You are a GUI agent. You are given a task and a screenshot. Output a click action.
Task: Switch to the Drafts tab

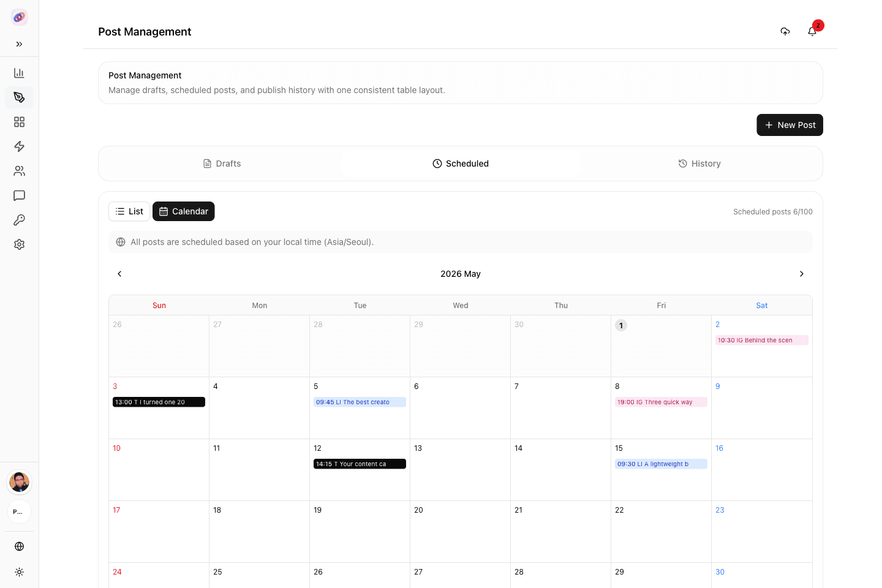(222, 164)
